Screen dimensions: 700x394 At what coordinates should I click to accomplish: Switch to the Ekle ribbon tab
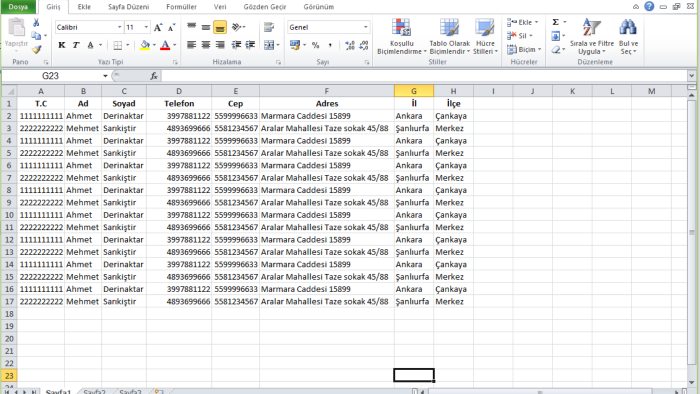tap(84, 7)
